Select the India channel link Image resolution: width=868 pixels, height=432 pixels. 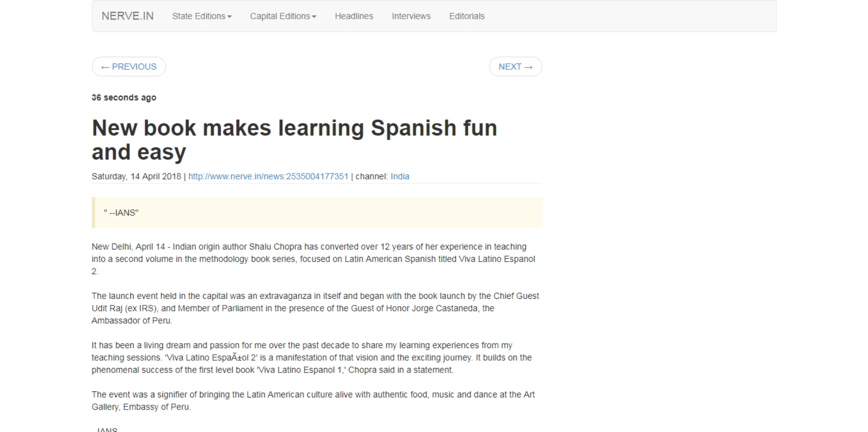coord(400,176)
